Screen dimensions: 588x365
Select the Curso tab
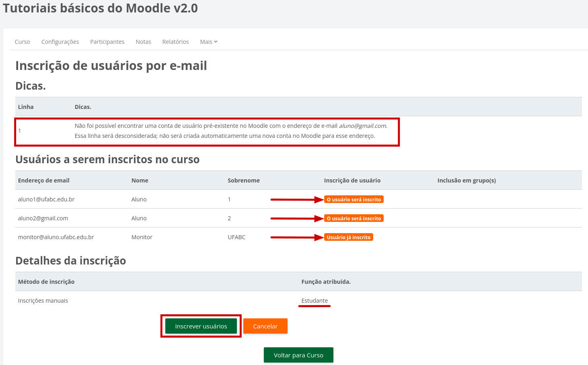click(x=22, y=41)
